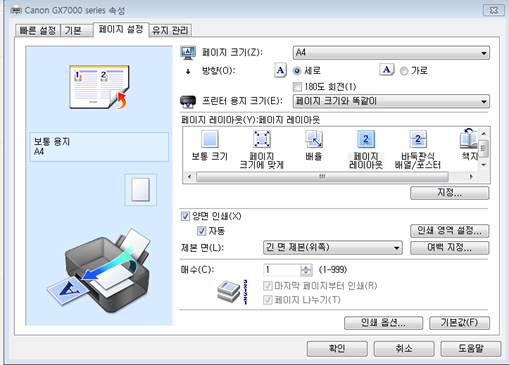This screenshot has width=509, height=365.
Task: Select the 보통 크기 layout icon
Action: (210, 139)
